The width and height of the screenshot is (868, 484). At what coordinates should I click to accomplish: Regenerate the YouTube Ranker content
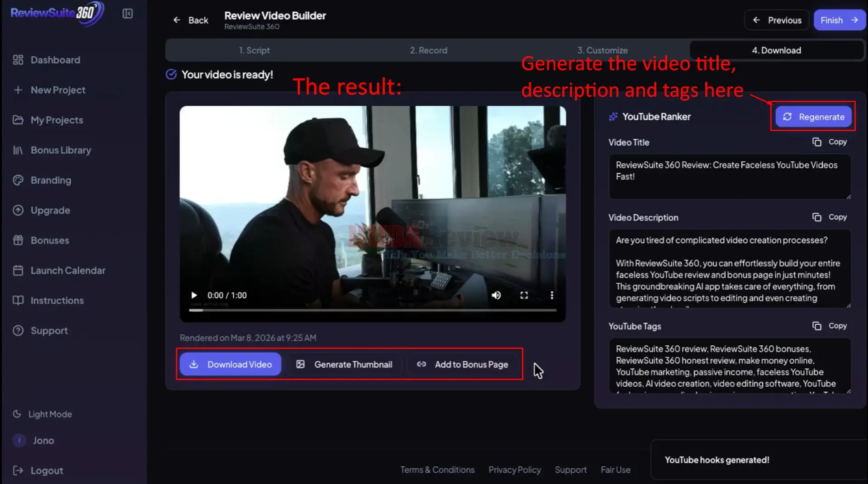coord(813,117)
